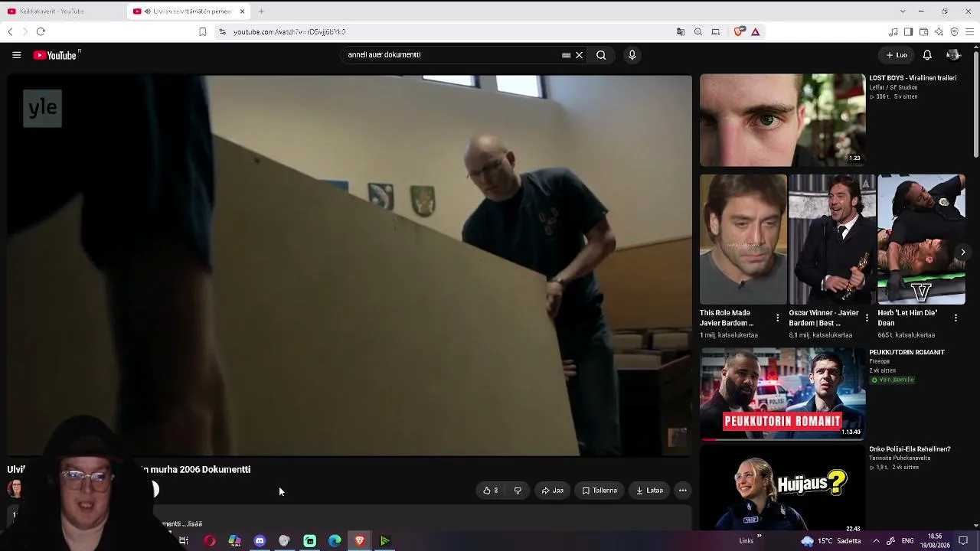This screenshot has height=551, width=980.
Task: Open site information icon in address bar
Action: coord(222,31)
